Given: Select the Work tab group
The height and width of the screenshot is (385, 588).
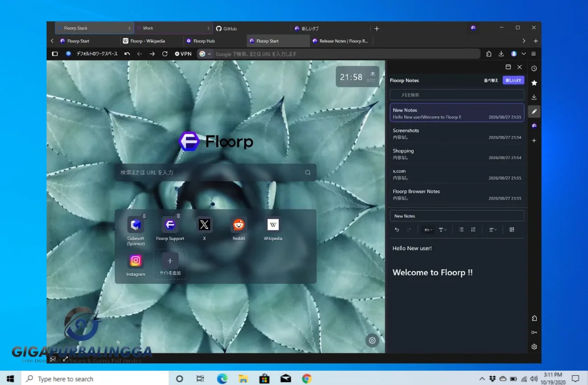Looking at the screenshot, I should click(x=173, y=28).
